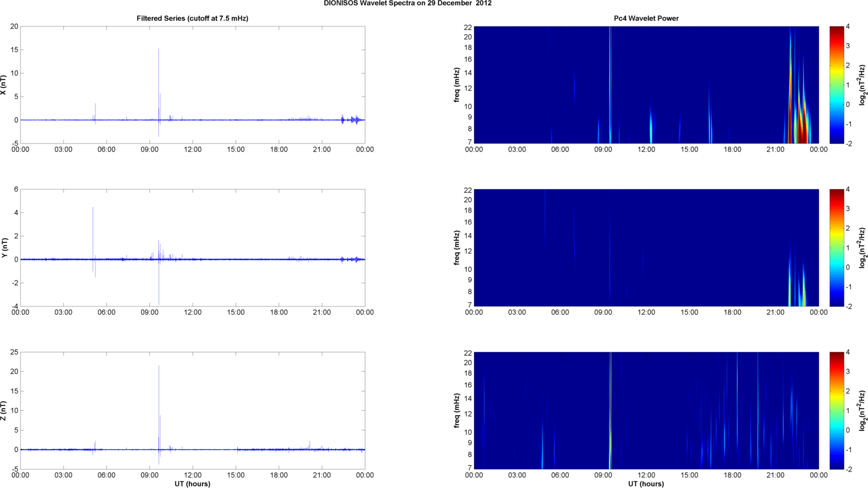
Task: Click the DIONISOS Wavelet Spectra main title
Action: pos(407,3)
